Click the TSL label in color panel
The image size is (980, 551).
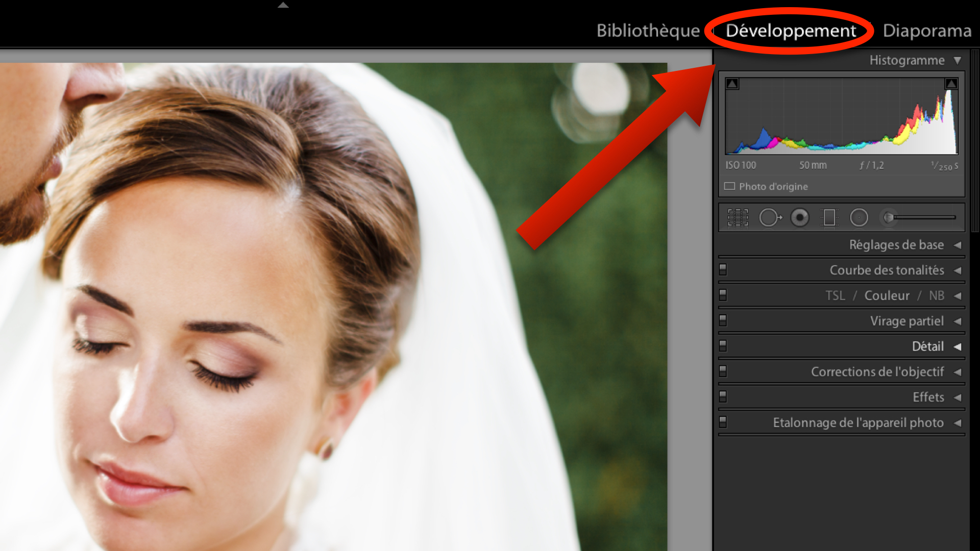[x=835, y=295]
